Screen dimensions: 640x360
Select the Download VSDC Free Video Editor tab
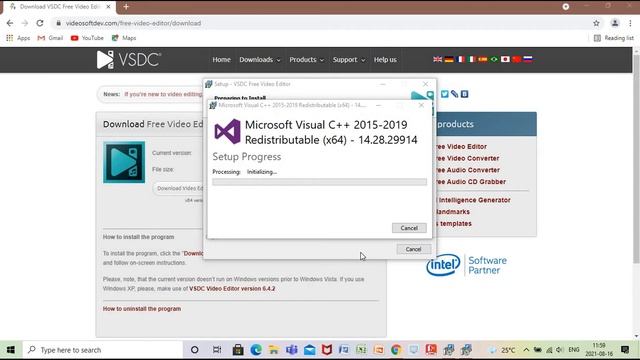[60, 7]
